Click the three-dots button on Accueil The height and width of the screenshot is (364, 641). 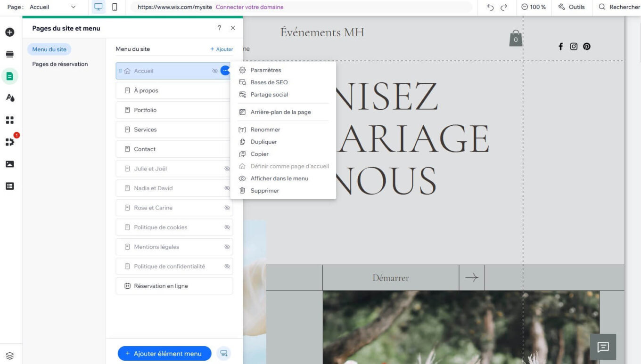(225, 71)
